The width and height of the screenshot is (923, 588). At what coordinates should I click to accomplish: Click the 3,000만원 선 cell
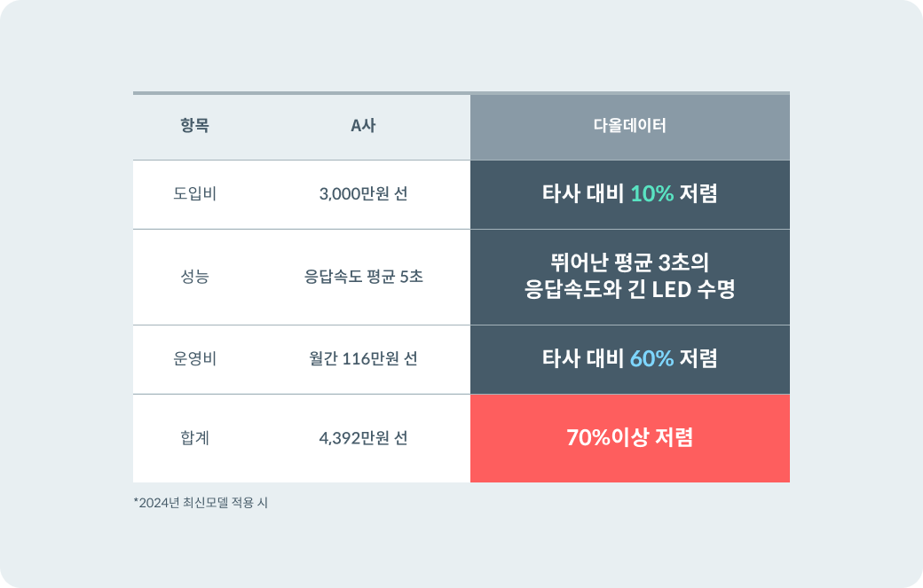(363, 194)
